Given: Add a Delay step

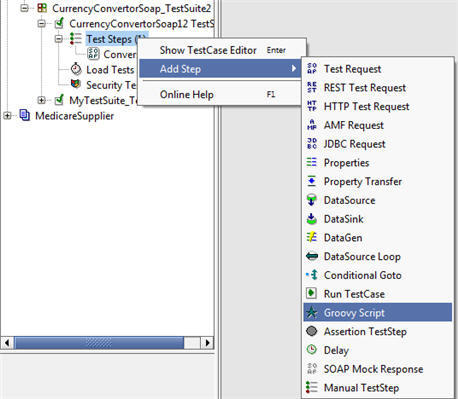Looking at the screenshot, I should tap(378, 350).
